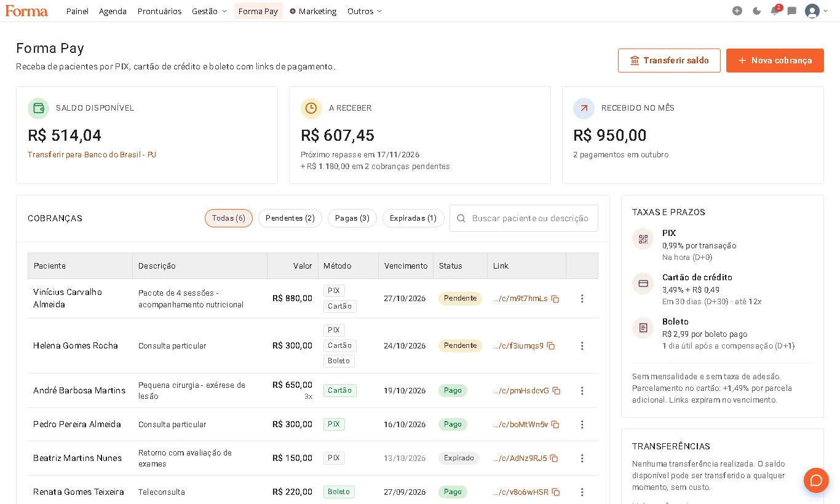This screenshot has width=840, height=504.
Task: Copy link for Renata Gomes Teixeira charge
Action: click(555, 492)
